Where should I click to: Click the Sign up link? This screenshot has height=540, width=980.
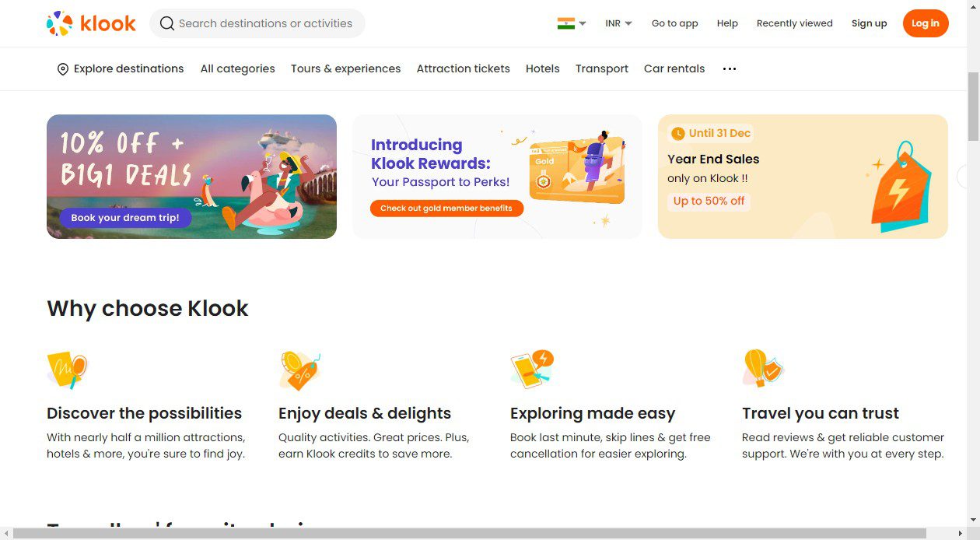[869, 23]
